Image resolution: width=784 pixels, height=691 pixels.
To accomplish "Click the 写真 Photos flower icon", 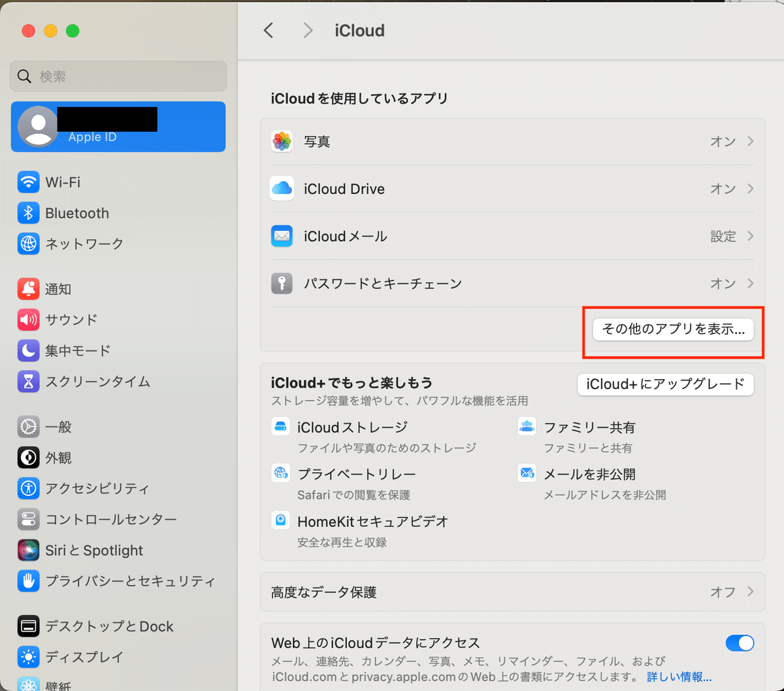I will pos(282,141).
